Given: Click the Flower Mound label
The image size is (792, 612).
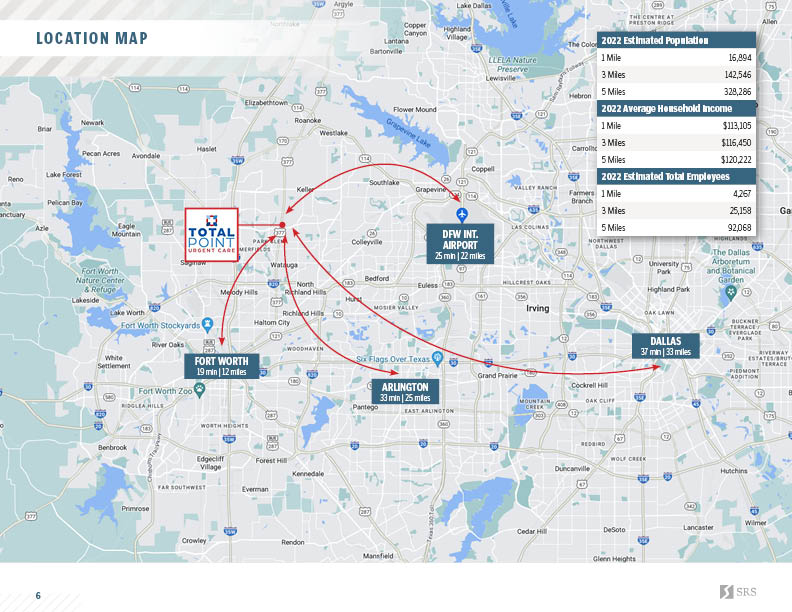Looking at the screenshot, I should [x=415, y=109].
